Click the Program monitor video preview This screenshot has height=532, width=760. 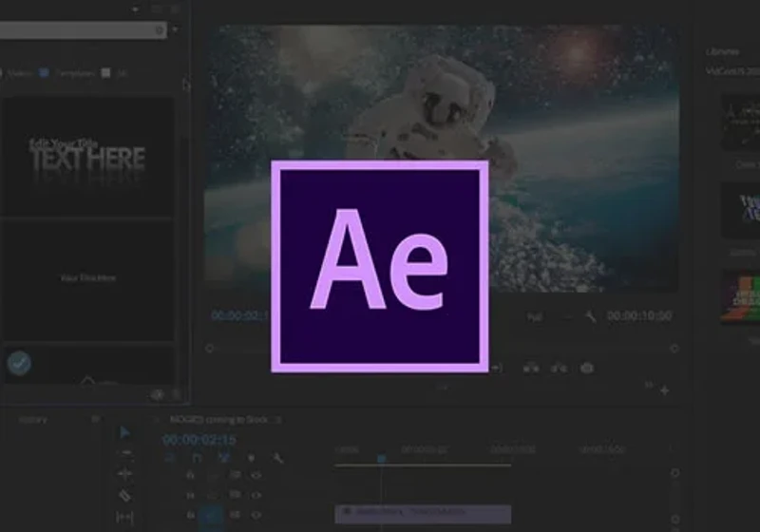441,159
